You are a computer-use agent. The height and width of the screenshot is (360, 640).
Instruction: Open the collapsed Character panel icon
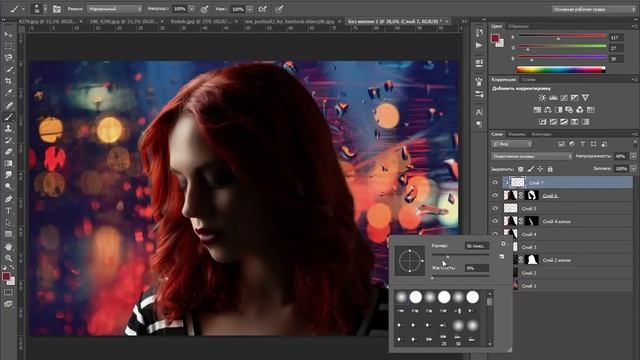[x=479, y=111]
